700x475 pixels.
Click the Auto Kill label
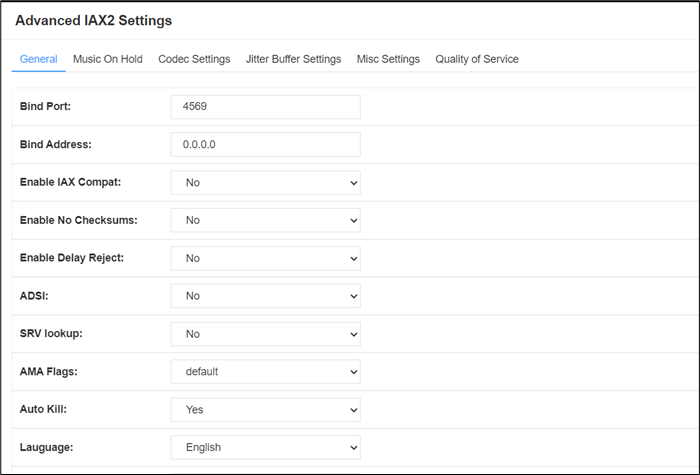click(x=43, y=409)
